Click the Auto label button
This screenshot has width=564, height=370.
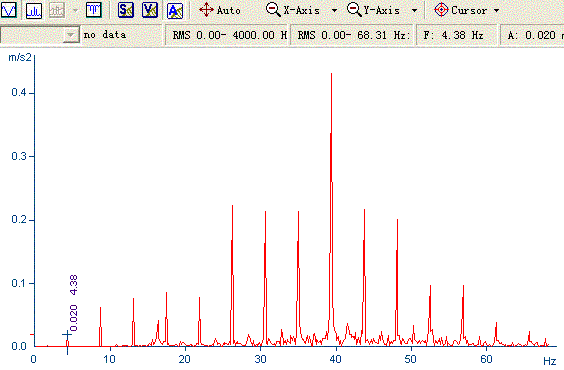pos(229,10)
